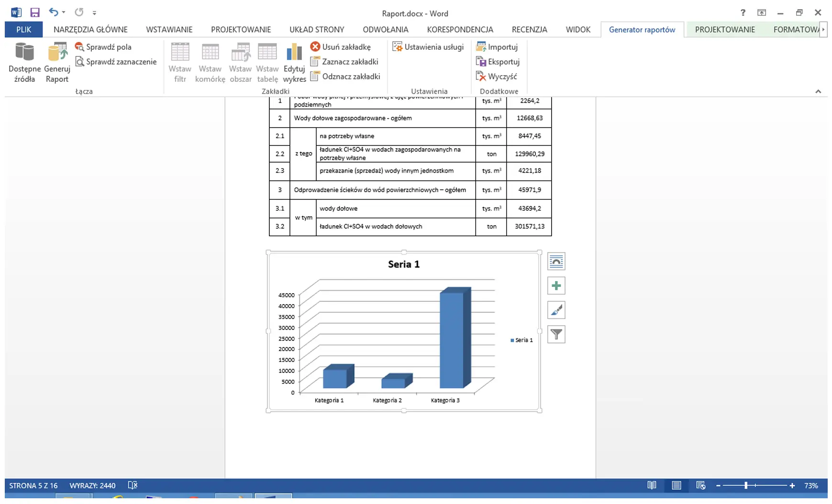Select Seria 1 legend entry
This screenshot has height=504, width=832.
coord(521,340)
